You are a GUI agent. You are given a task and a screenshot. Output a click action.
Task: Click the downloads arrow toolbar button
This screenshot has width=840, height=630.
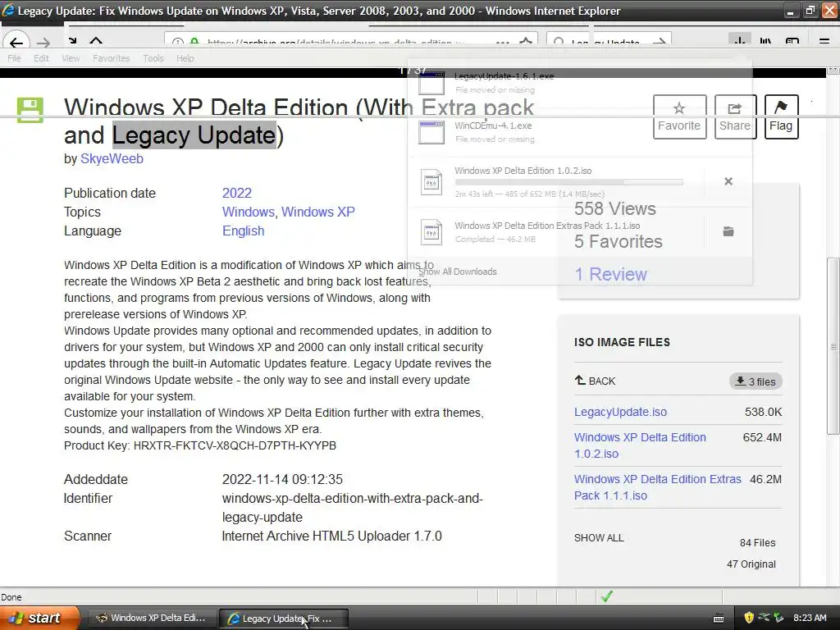point(739,41)
